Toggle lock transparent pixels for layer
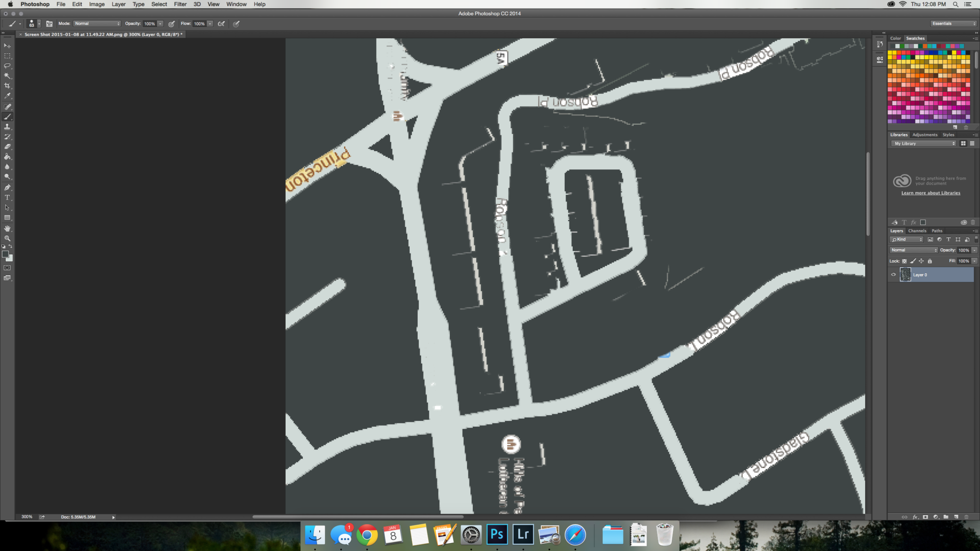The width and height of the screenshot is (980, 551). [x=904, y=261]
